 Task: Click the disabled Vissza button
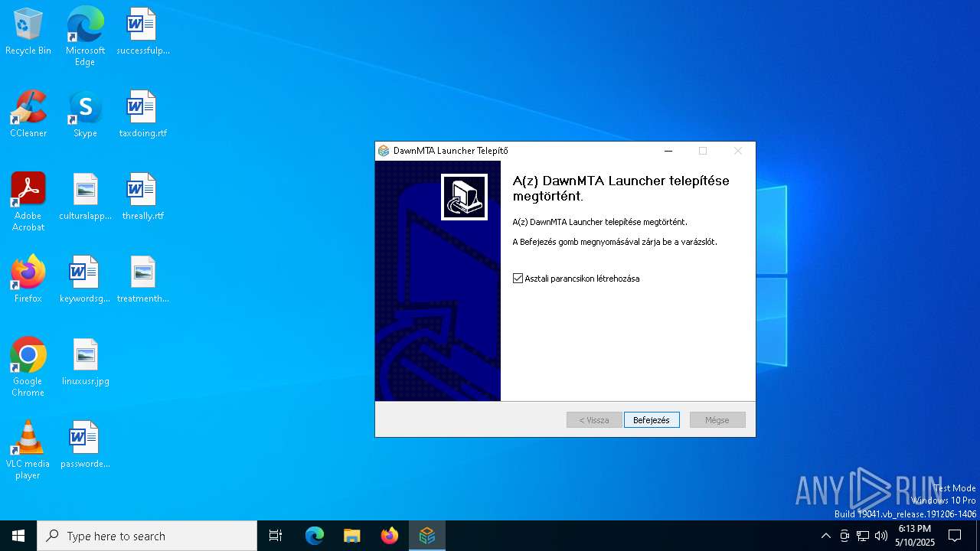coord(594,420)
